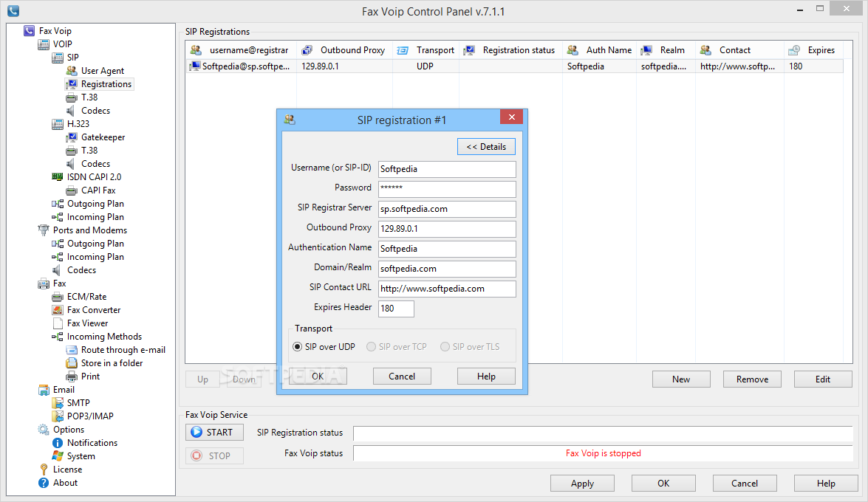The width and height of the screenshot is (868, 502).
Task: Click the START service button
Action: pos(214,433)
